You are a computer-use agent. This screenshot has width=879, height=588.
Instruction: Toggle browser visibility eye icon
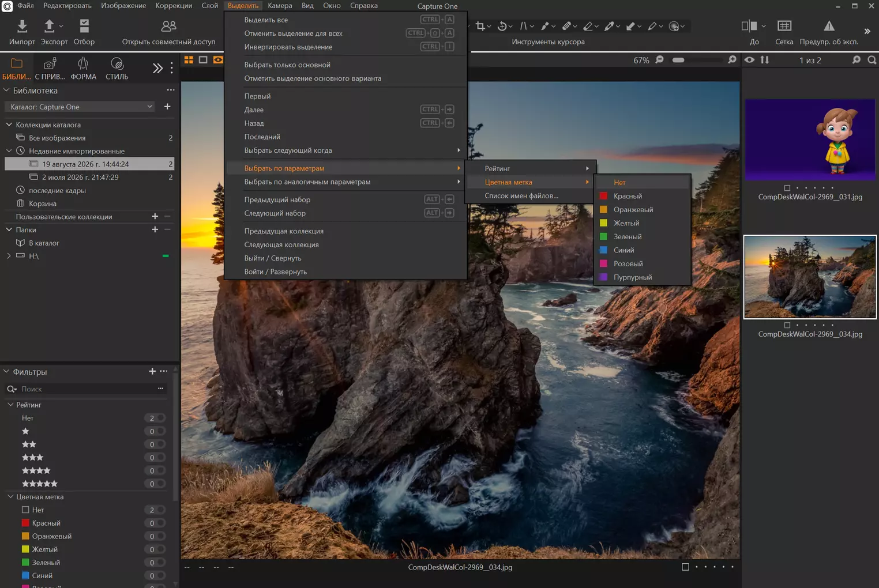point(749,60)
